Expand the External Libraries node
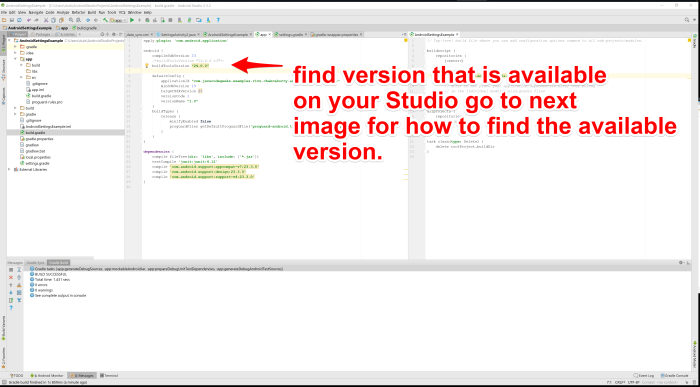The height and width of the screenshot is (387, 700). 9,170
